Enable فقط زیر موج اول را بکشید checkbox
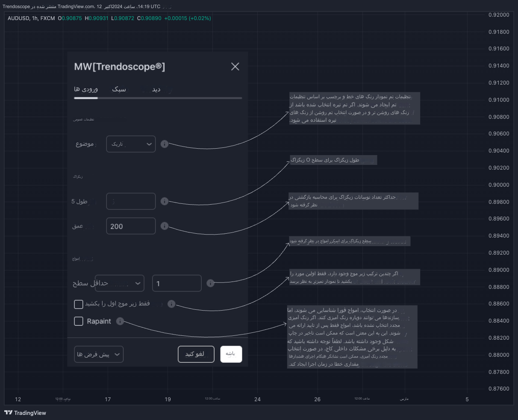 [79, 304]
